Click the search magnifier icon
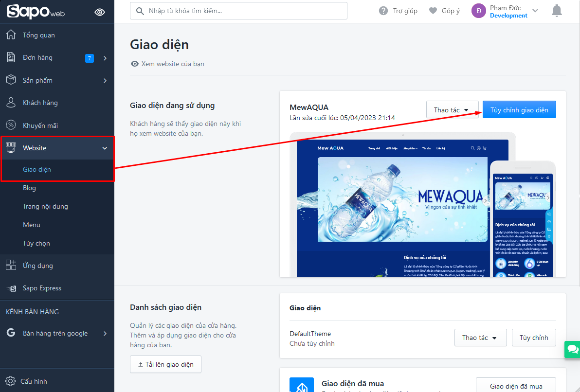580x392 pixels. (x=140, y=11)
